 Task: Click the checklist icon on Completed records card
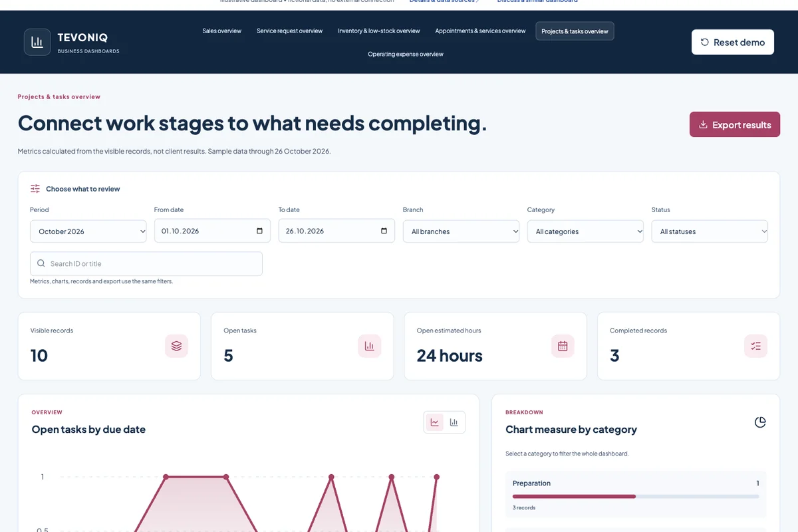[755, 346]
